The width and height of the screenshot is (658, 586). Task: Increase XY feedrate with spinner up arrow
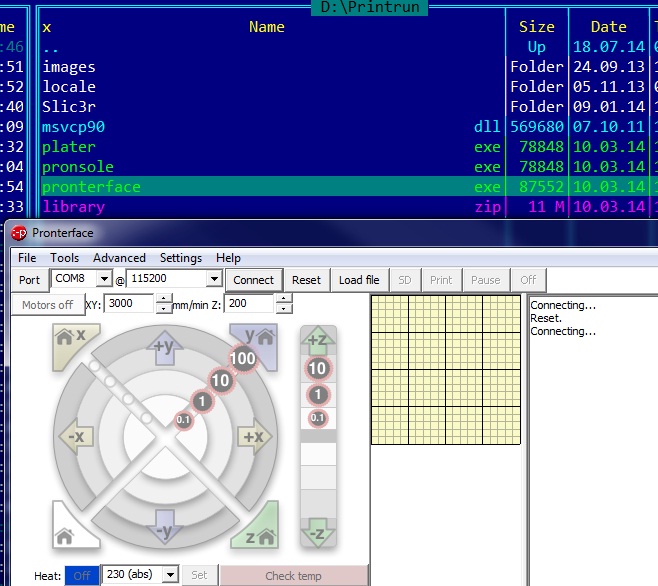tap(164, 299)
